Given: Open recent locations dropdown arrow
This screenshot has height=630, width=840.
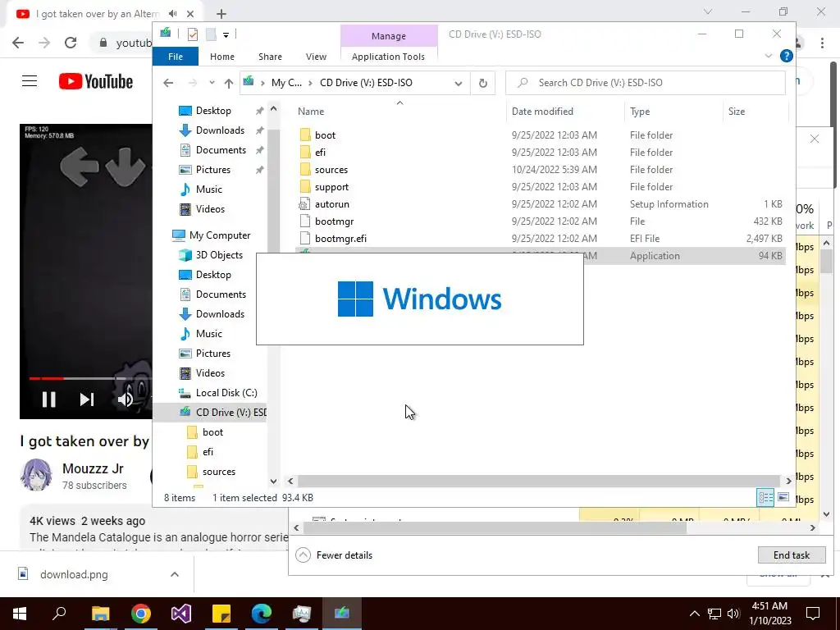Looking at the screenshot, I should pyautogui.click(x=212, y=83).
